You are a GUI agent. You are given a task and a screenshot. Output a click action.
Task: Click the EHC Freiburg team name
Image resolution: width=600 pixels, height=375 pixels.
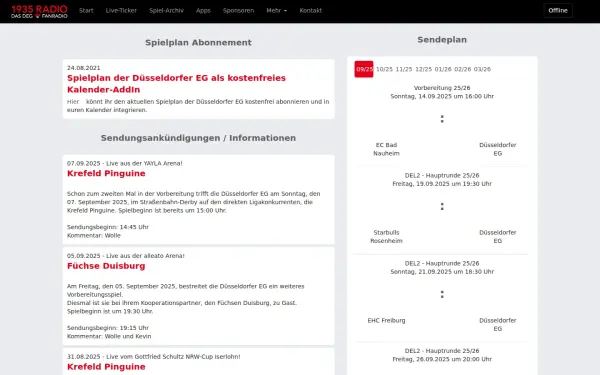pyautogui.click(x=386, y=321)
